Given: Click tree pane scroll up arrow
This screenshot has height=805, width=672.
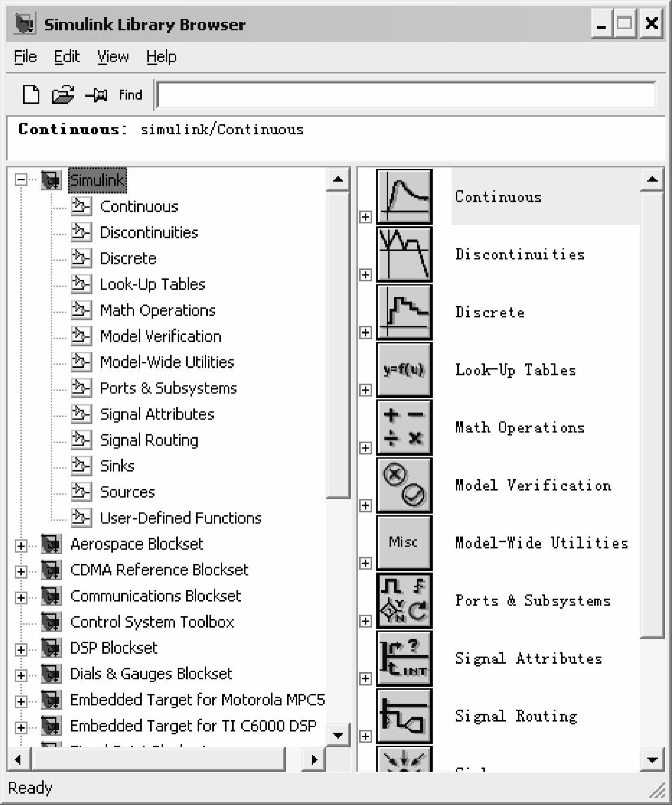Looking at the screenshot, I should (x=338, y=179).
